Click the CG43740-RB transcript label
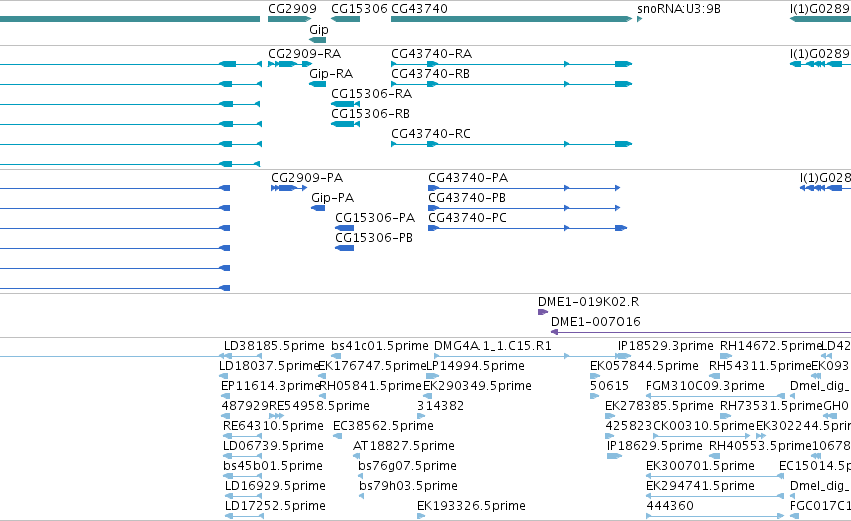851x521 pixels. coord(430,74)
